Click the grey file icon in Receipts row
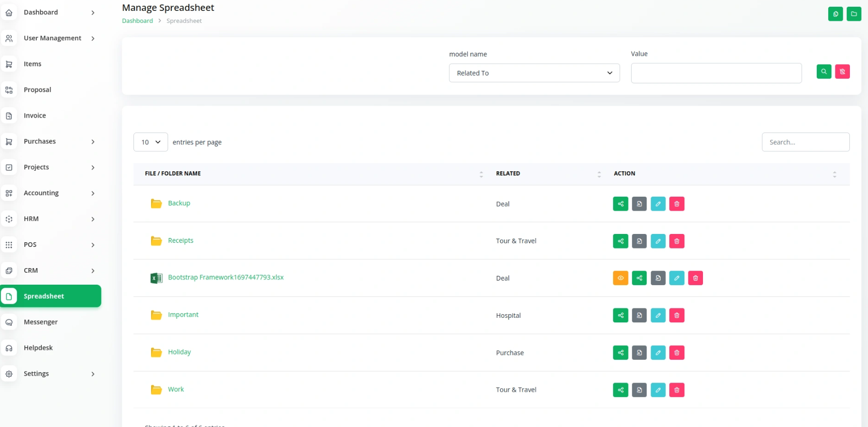The height and width of the screenshot is (427, 868). point(639,241)
